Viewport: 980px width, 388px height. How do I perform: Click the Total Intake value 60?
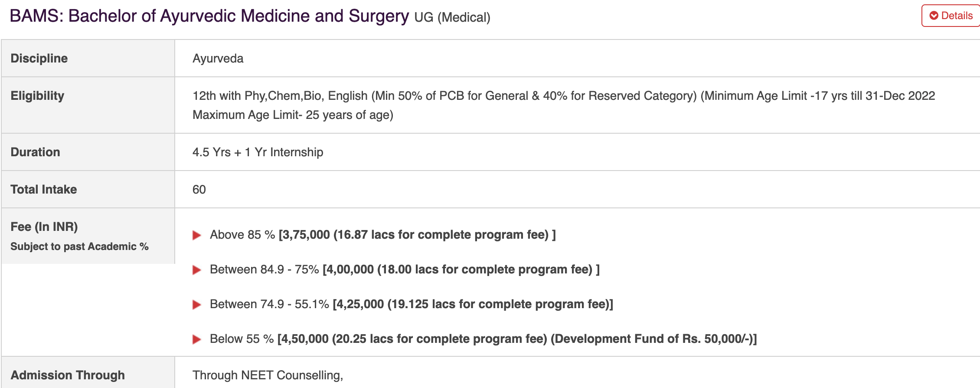pyautogui.click(x=199, y=189)
